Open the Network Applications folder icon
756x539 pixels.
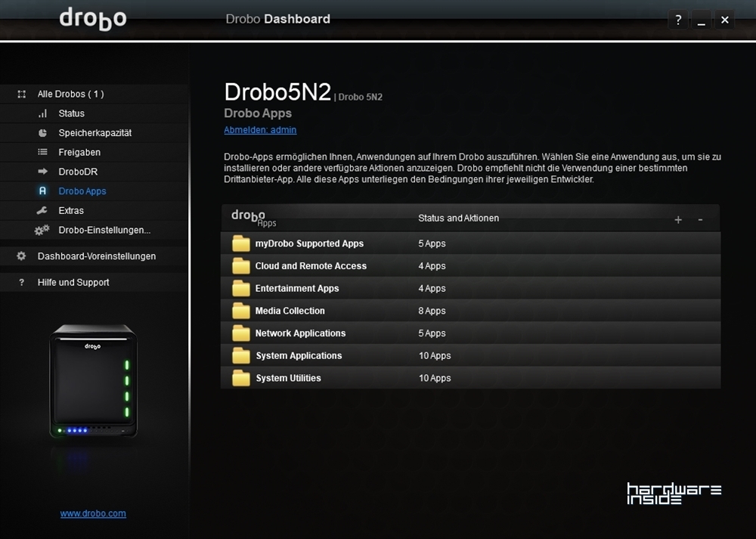pos(241,333)
